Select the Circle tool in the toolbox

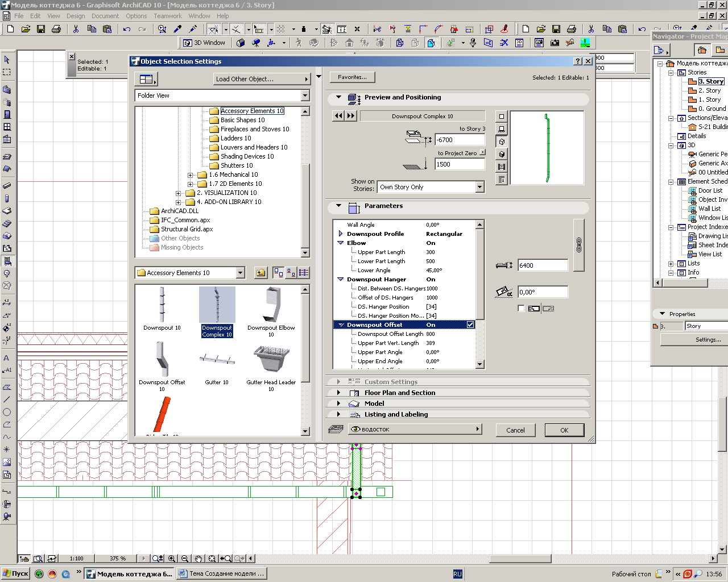7,412
